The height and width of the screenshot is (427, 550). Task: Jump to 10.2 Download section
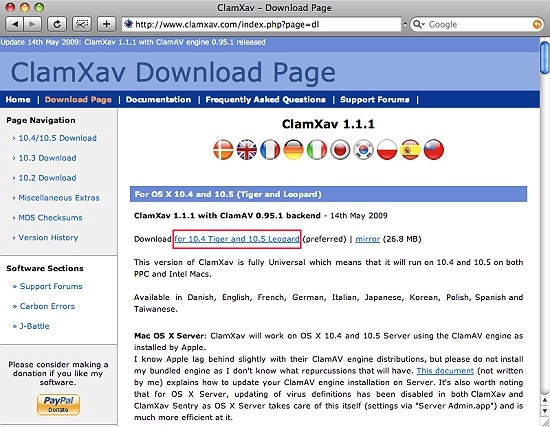coord(47,178)
